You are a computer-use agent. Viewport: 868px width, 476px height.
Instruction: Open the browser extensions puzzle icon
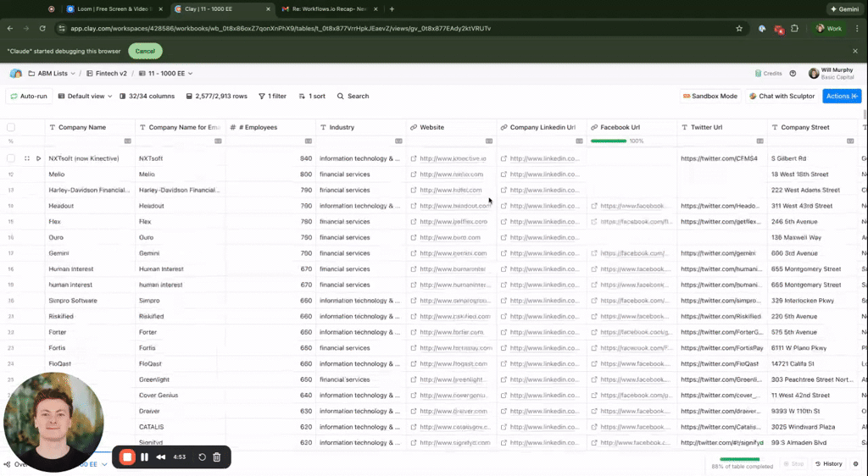pos(794,28)
